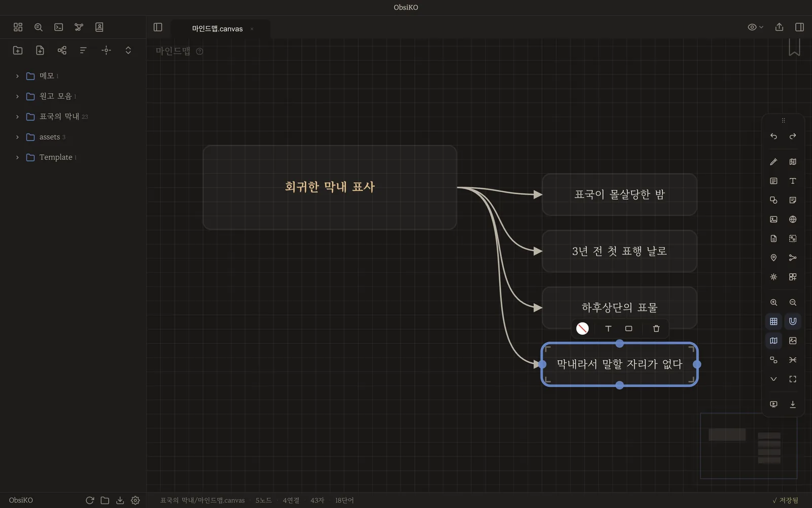Expand or collapse all folders
Screen dimensions: 812x508
pos(128,50)
